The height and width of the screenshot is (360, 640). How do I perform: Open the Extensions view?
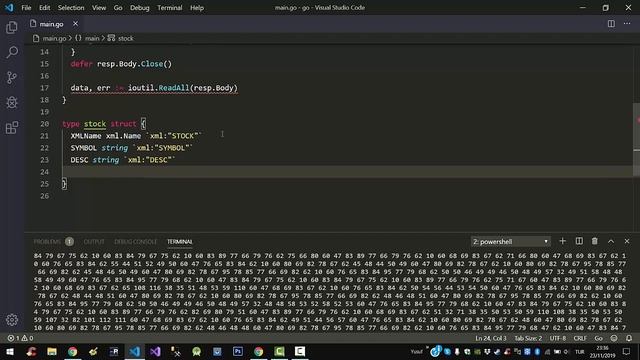[12, 127]
